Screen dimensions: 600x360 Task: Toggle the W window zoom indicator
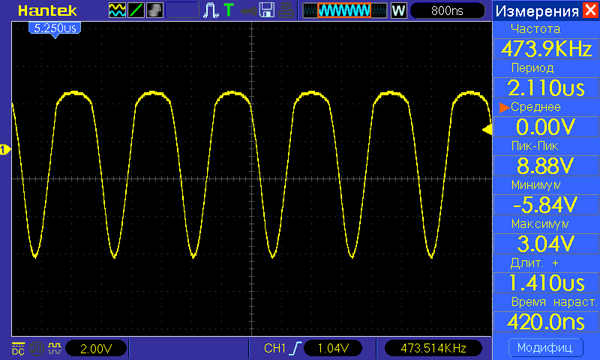tap(398, 10)
